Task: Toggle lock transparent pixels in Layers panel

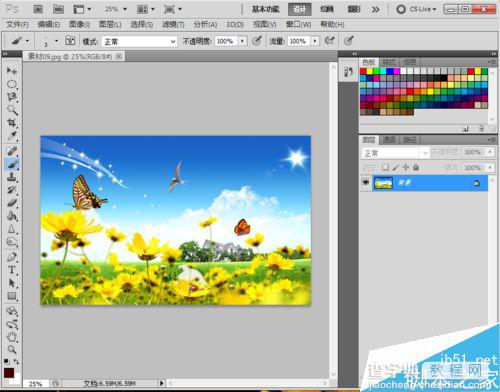Action: (385, 167)
